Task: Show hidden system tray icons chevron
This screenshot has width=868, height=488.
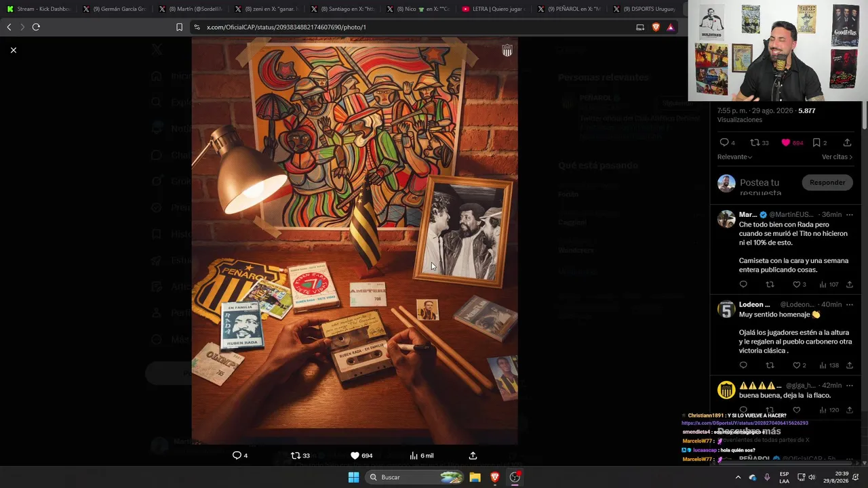Action: point(738,477)
